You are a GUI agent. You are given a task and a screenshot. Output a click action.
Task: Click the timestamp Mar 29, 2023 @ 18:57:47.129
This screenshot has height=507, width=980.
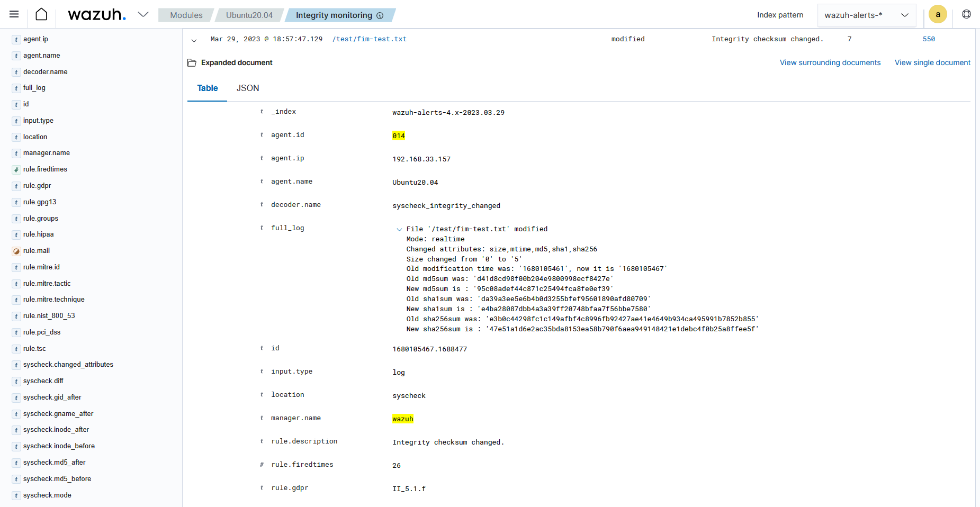pos(266,39)
